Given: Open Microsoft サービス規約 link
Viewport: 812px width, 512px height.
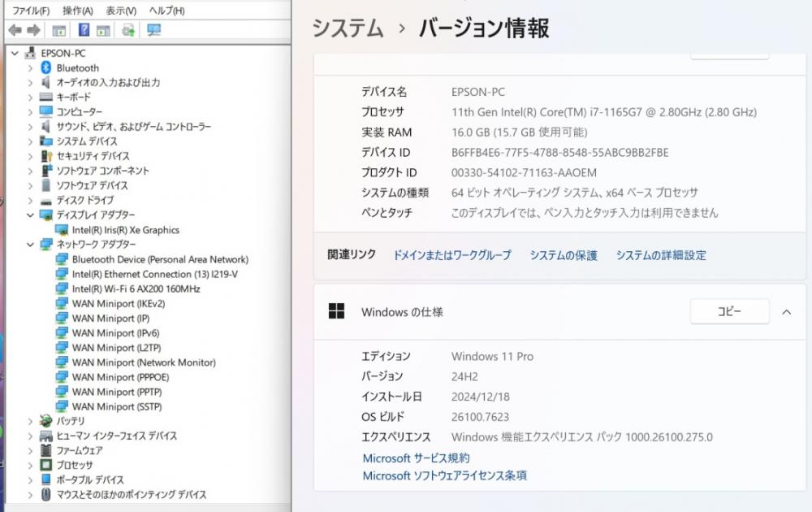Looking at the screenshot, I should 416,458.
